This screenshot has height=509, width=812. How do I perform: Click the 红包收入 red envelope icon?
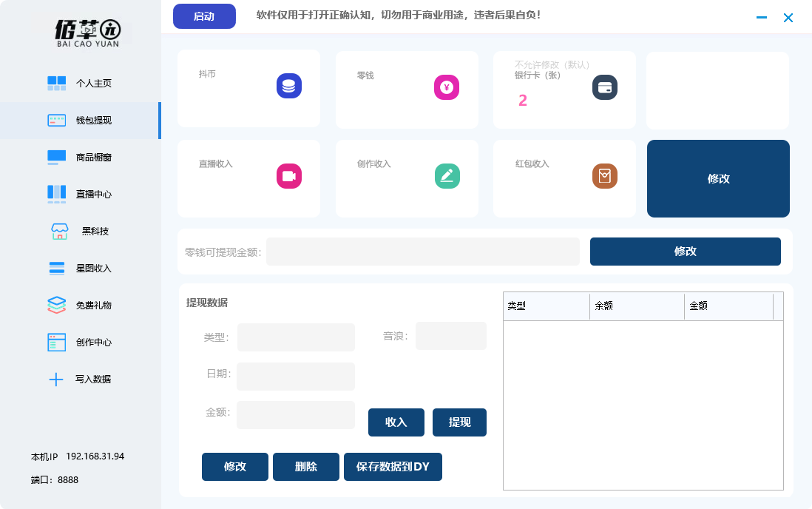click(x=604, y=176)
